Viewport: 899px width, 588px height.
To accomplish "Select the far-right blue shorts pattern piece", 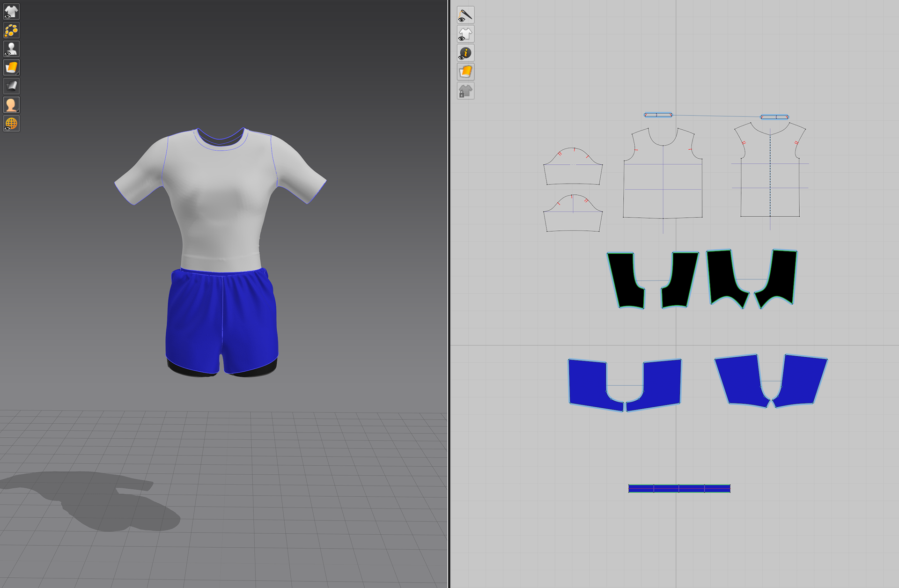I will (803, 379).
